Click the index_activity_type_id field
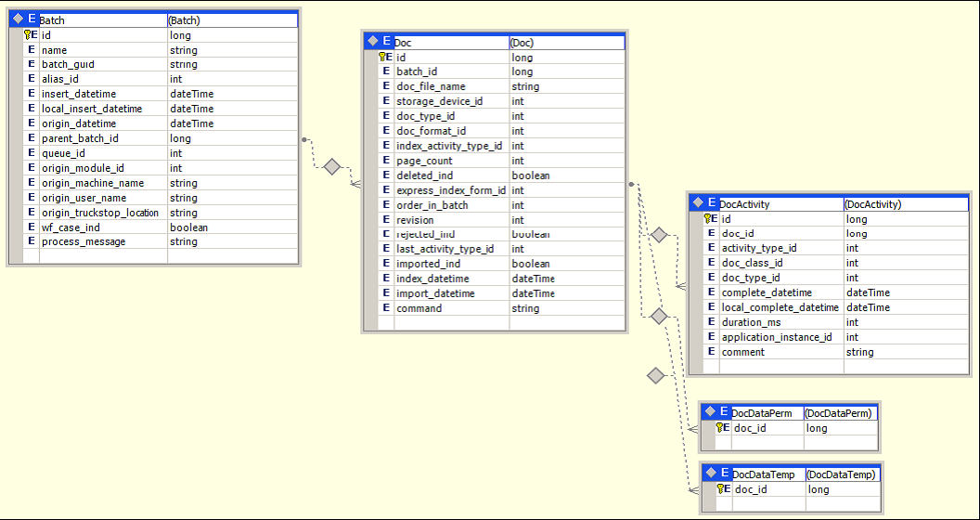This screenshot has height=520, width=980. [452, 146]
